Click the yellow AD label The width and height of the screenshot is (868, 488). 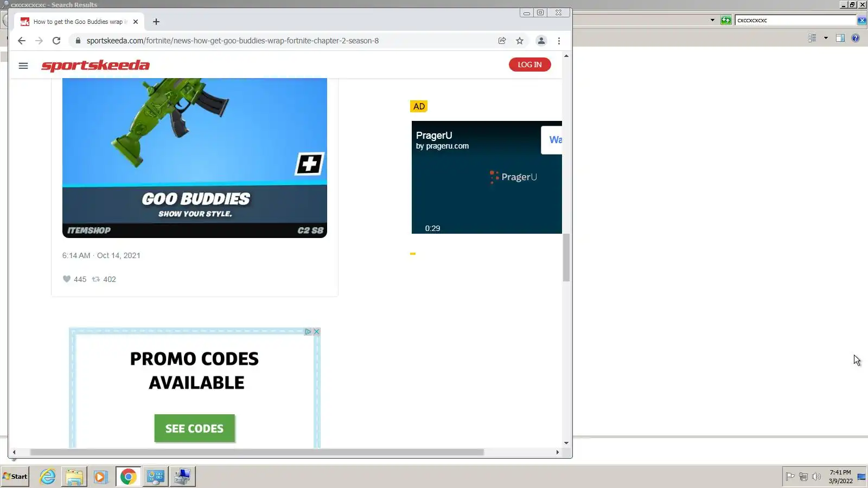(419, 106)
